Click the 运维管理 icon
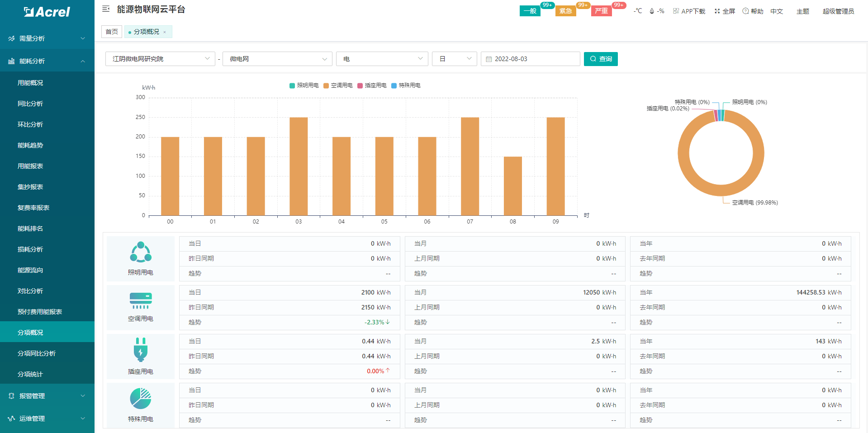Viewport: 868px width, 433px height. (x=11, y=419)
